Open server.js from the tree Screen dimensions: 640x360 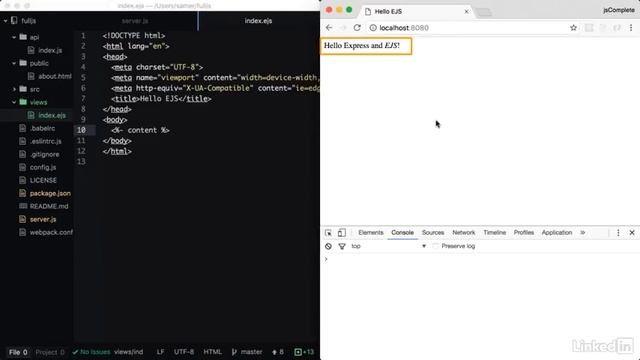(42, 219)
